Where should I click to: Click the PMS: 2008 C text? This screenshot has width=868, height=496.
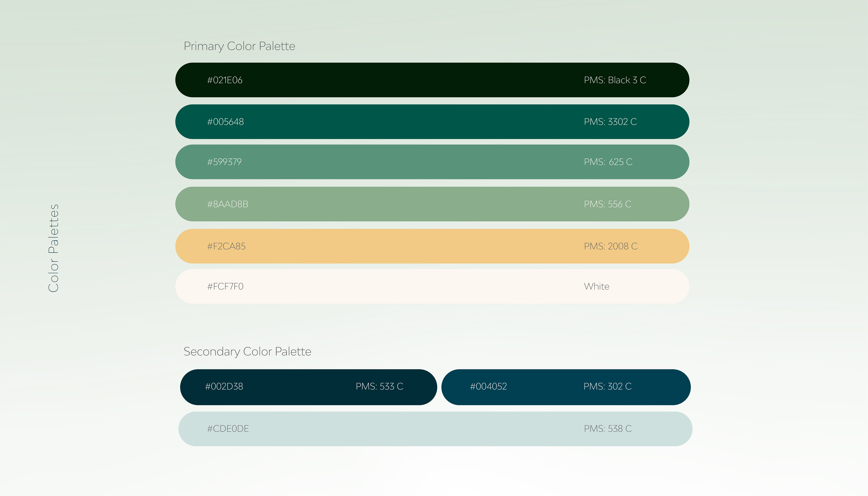(610, 246)
